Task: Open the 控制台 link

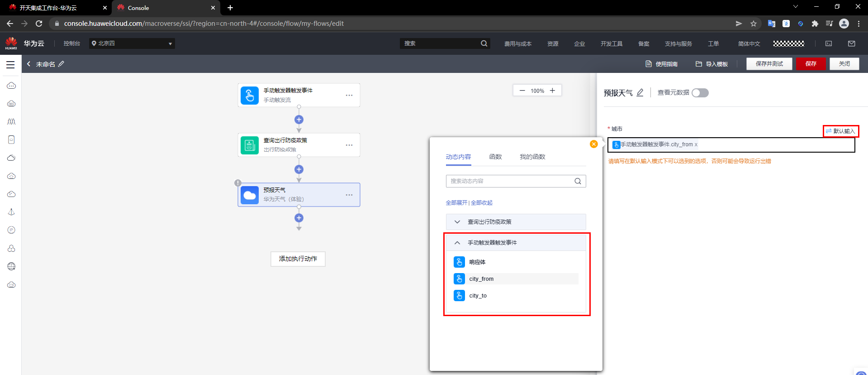Action: [72, 43]
